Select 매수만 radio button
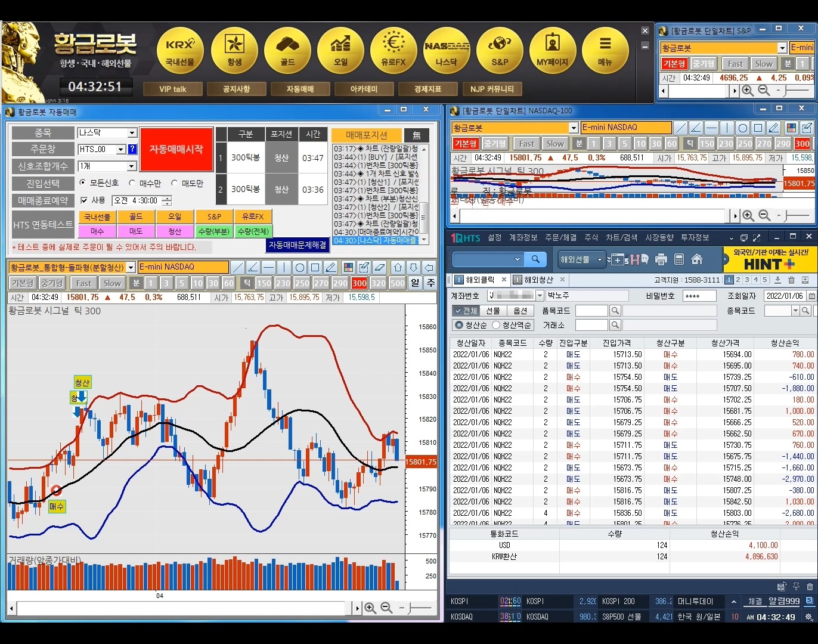This screenshot has height=644, width=818. click(x=132, y=183)
